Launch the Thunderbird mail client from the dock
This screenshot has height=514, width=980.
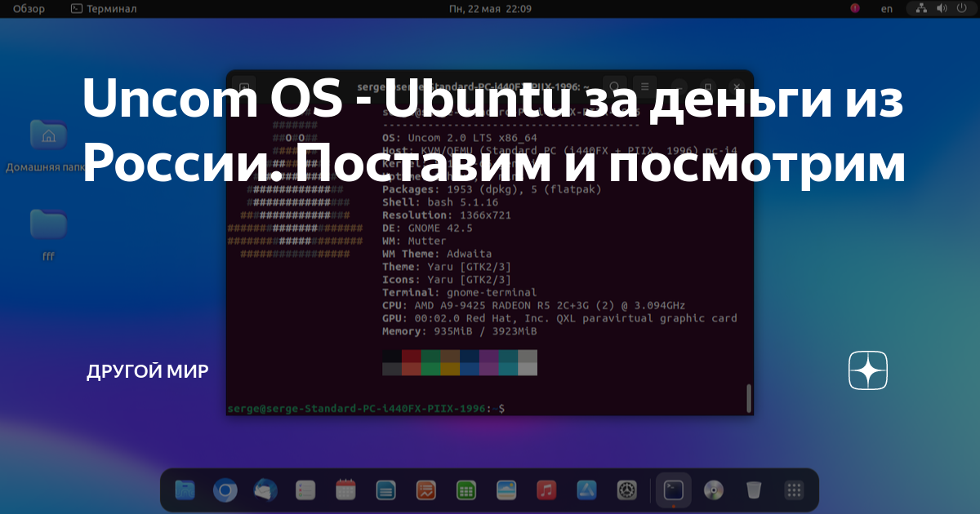(x=265, y=490)
